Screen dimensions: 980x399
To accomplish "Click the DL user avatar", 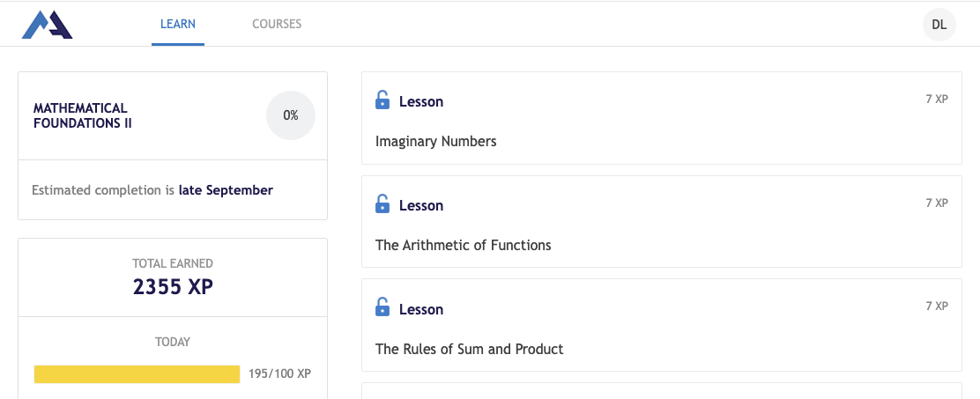I will point(939,25).
